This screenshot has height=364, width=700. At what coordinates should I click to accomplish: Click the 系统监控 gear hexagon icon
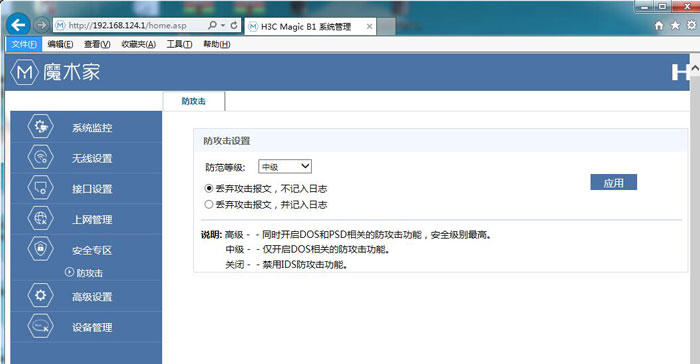41,127
